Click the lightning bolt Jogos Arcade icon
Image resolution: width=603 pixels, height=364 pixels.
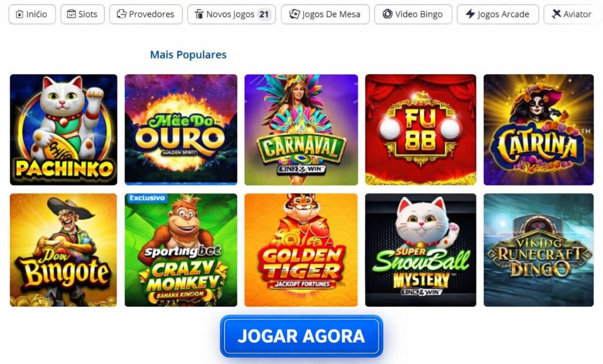point(470,14)
